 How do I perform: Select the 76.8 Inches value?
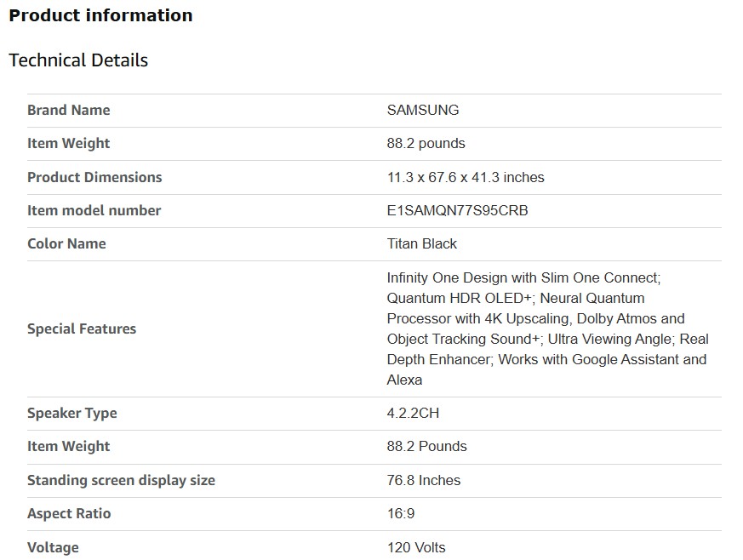[x=423, y=480]
